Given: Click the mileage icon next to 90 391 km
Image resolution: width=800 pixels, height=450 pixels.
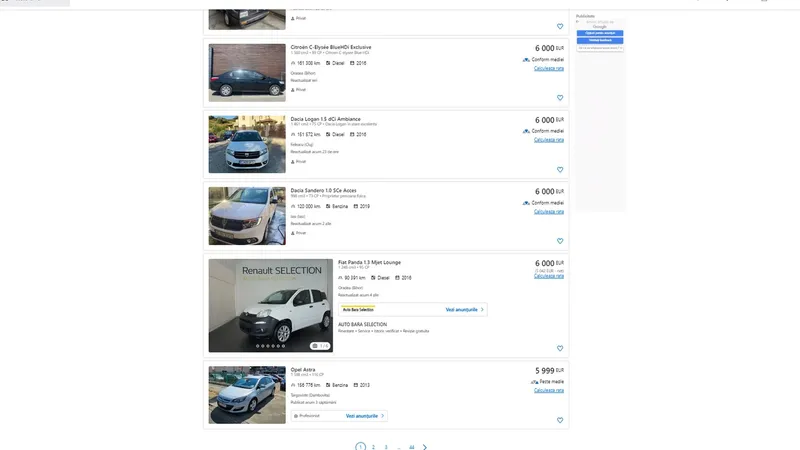Looking at the screenshot, I should point(340,278).
